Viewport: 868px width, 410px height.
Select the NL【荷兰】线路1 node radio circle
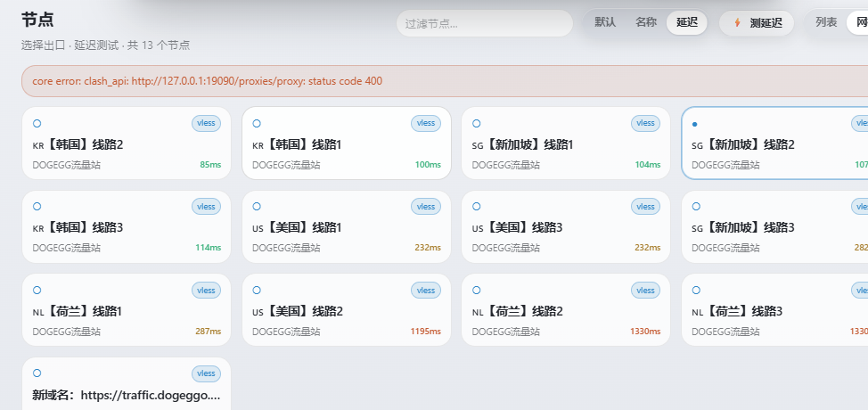(37, 290)
